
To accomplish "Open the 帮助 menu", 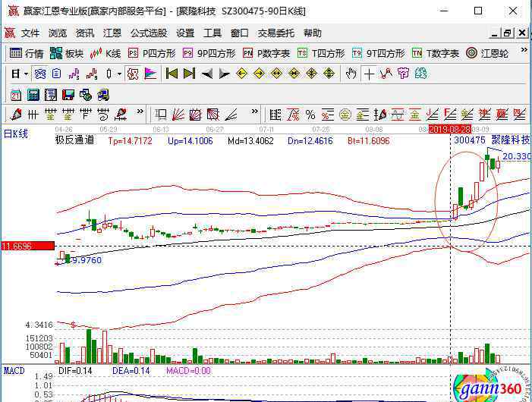I will (x=313, y=33).
